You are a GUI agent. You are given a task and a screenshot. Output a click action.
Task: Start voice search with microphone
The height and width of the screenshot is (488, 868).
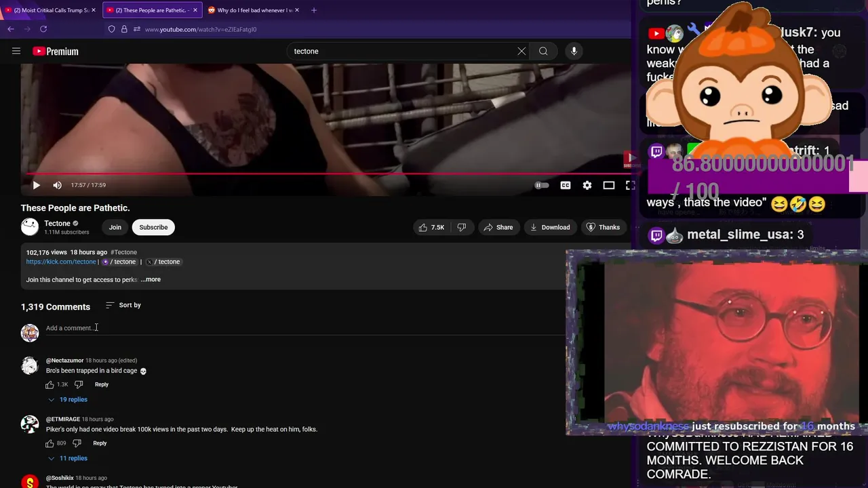574,51
